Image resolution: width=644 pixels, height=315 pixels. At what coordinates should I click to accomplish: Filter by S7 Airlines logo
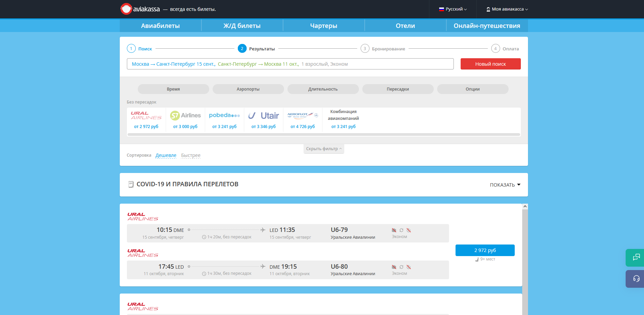click(185, 115)
